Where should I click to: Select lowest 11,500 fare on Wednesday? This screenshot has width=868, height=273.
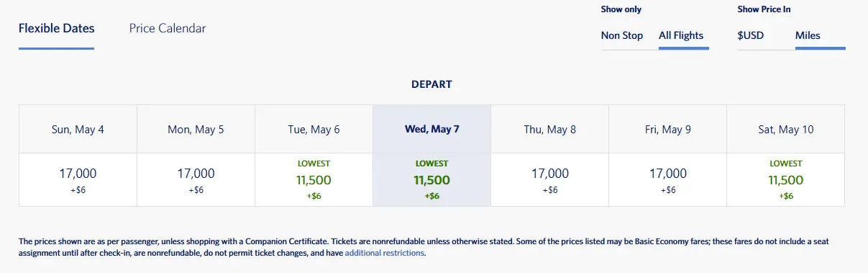pyautogui.click(x=431, y=180)
